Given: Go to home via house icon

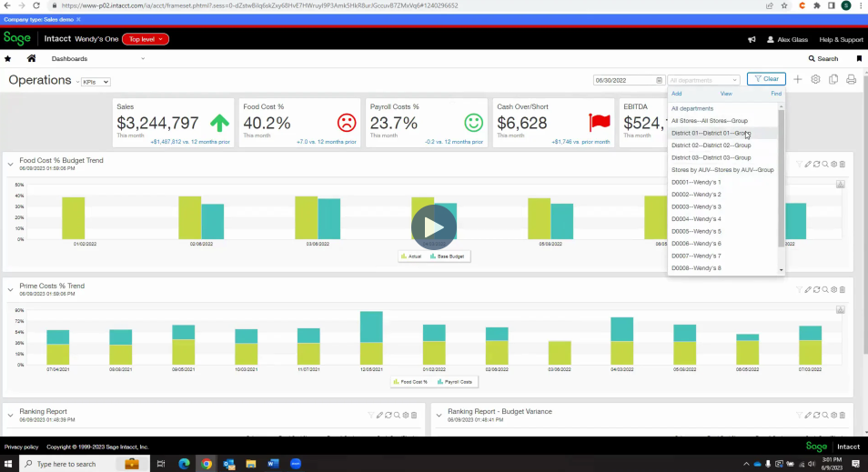Looking at the screenshot, I should pos(32,58).
